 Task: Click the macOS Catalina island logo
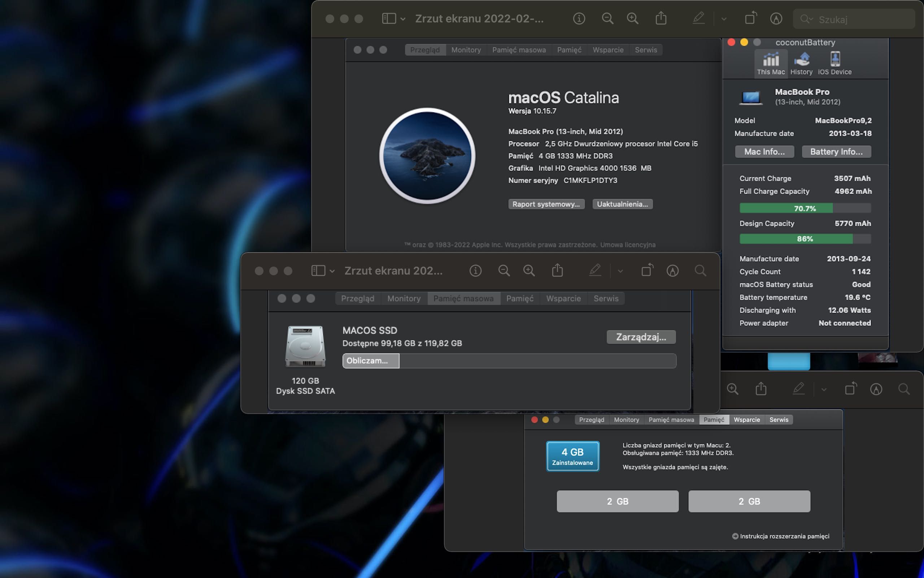(x=427, y=156)
